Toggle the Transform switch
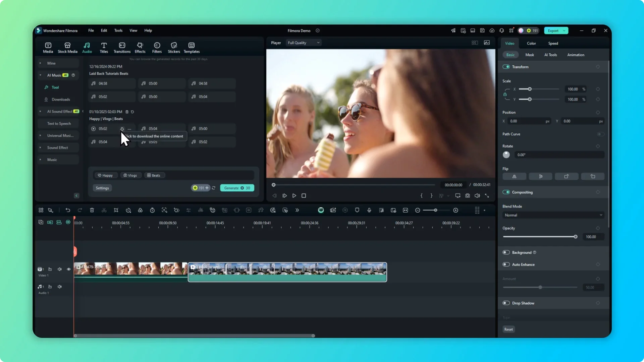The height and width of the screenshot is (362, 644). click(x=506, y=67)
